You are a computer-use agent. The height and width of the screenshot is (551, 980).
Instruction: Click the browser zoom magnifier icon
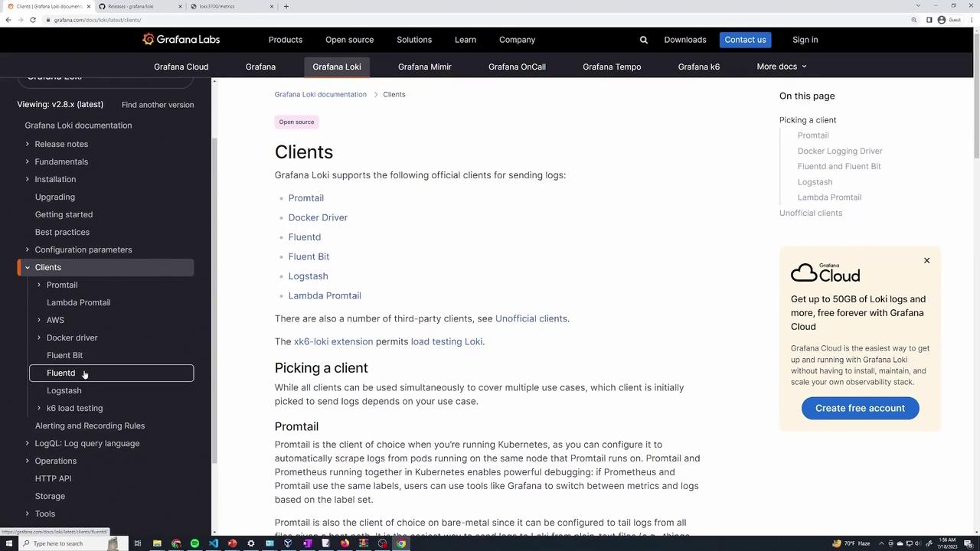[x=914, y=20]
